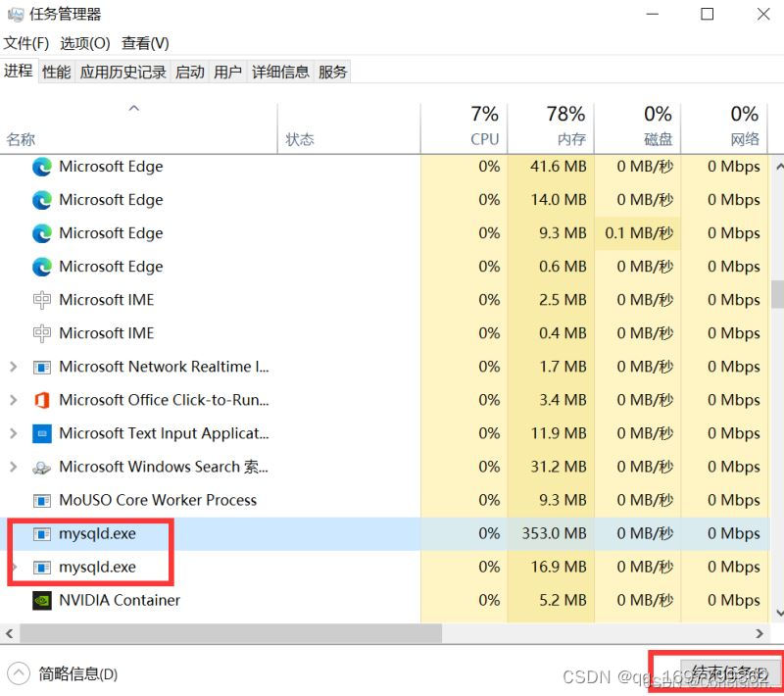Click the mysqld.exe icon in the 353.0 MB row
This screenshot has width=784, height=696.
(42, 534)
